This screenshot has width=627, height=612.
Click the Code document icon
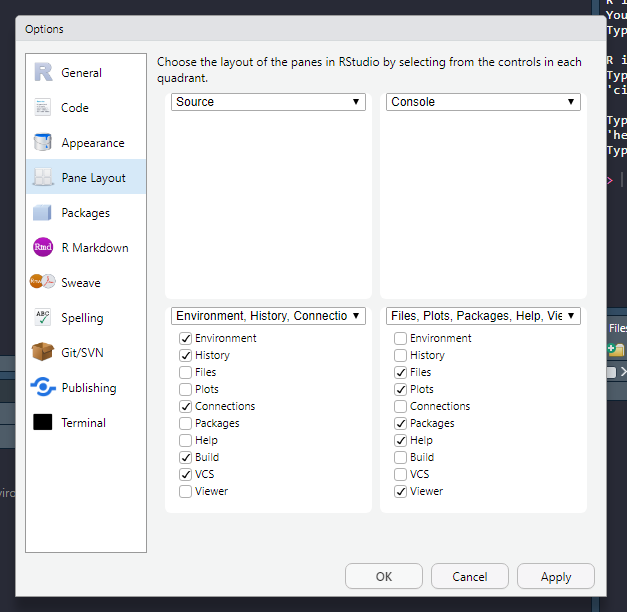(42, 107)
